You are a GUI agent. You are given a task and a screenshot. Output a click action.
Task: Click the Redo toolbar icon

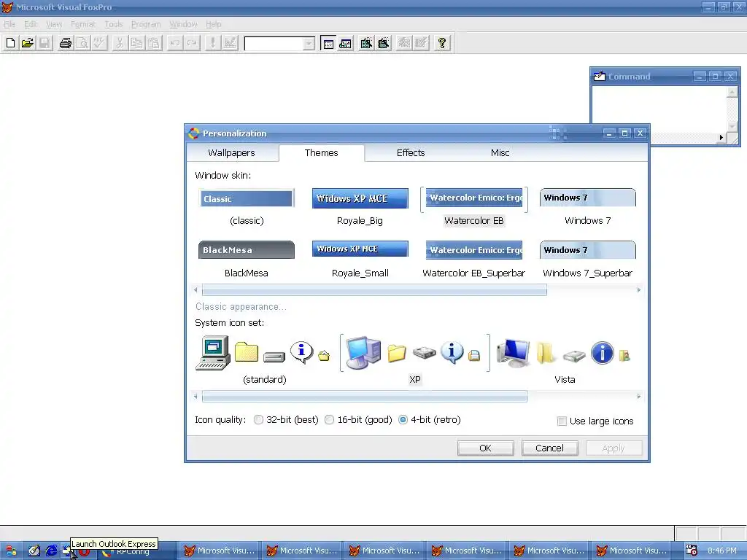click(192, 43)
